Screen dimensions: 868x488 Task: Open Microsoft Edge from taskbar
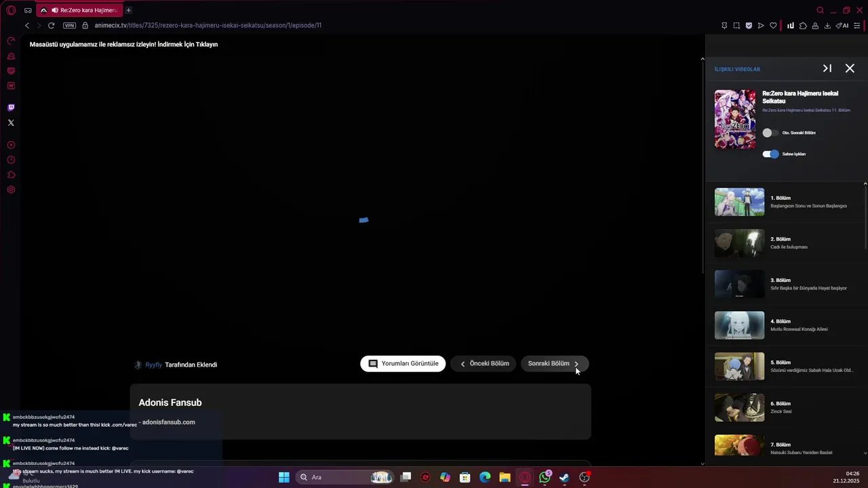(x=485, y=477)
